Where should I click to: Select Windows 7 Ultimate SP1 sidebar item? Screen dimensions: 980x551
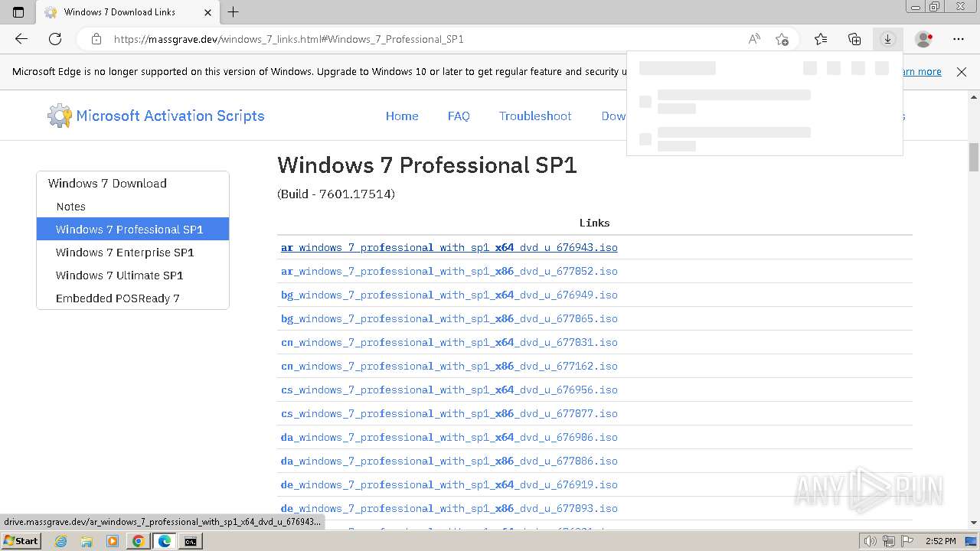(x=132, y=275)
